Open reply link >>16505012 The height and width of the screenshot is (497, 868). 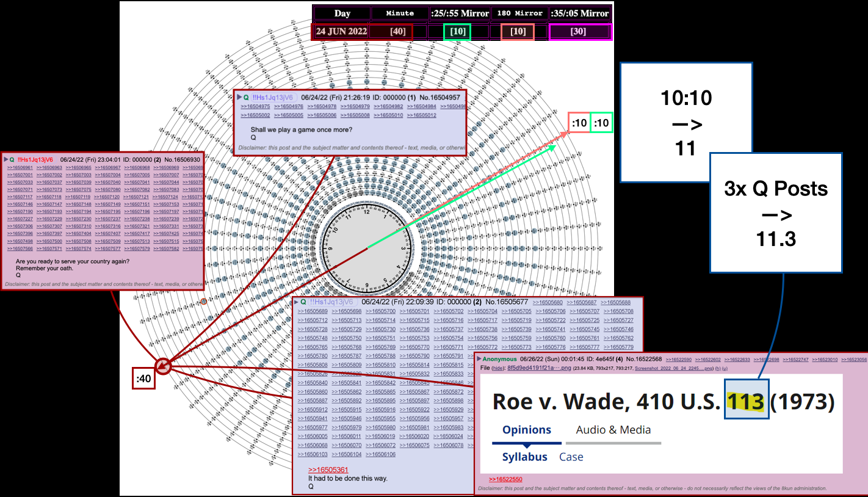(x=421, y=115)
